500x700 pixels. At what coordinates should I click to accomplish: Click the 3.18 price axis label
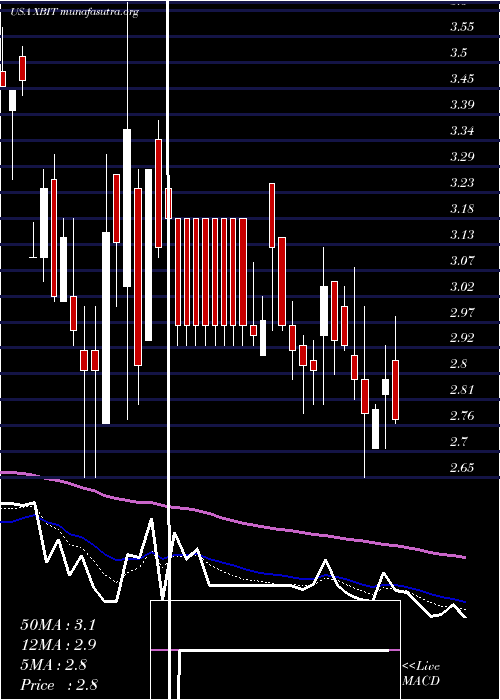click(462, 208)
